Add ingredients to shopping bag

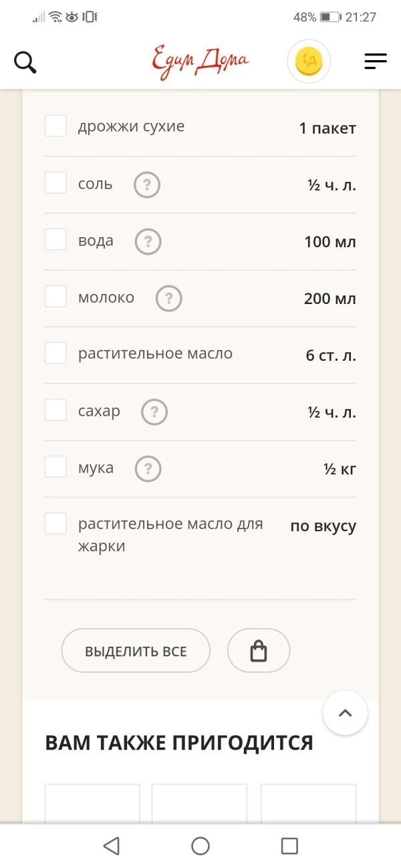259,650
